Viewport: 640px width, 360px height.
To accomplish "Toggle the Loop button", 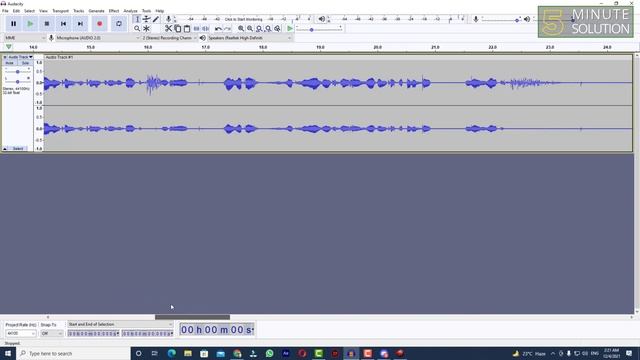I will click(x=119, y=24).
